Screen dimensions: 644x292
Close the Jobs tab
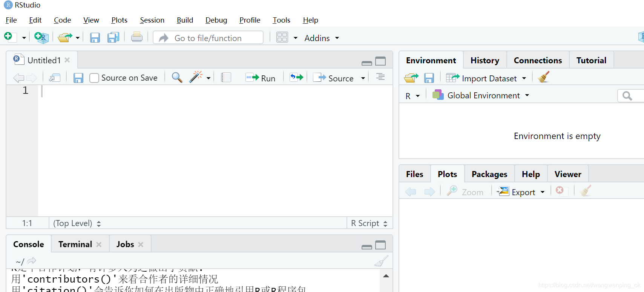(141, 245)
